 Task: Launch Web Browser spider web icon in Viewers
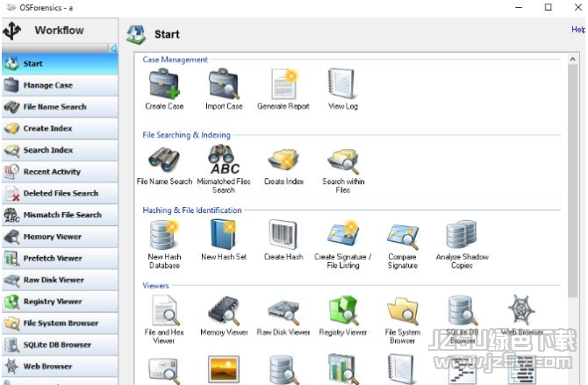pyautogui.click(x=521, y=310)
